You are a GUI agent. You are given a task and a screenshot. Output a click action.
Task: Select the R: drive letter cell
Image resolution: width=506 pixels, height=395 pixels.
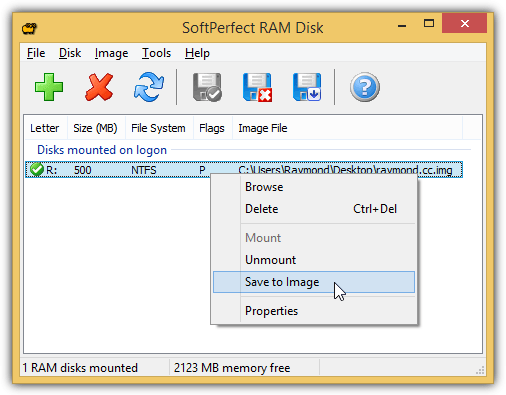click(x=51, y=170)
